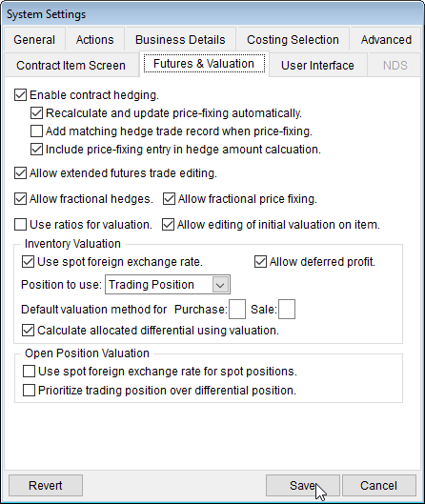Uncheck Calculate allocated differential using valuation
Image resolution: width=425 pixels, height=504 pixels.
coord(28,331)
